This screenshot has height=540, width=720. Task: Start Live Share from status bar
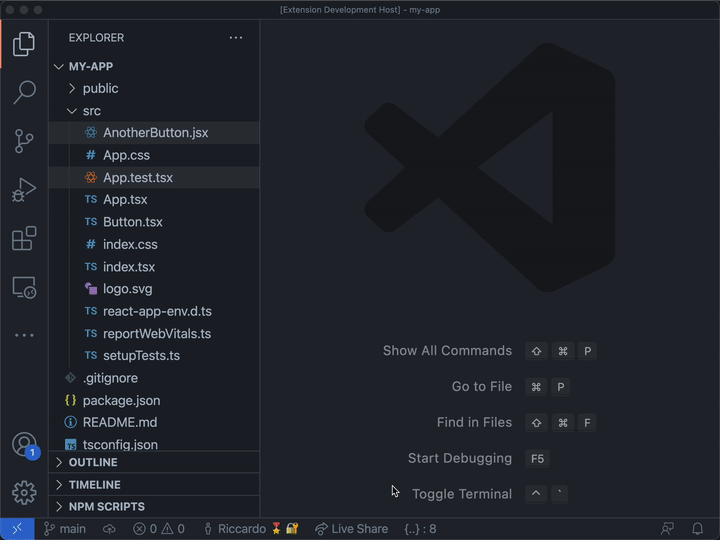351,529
